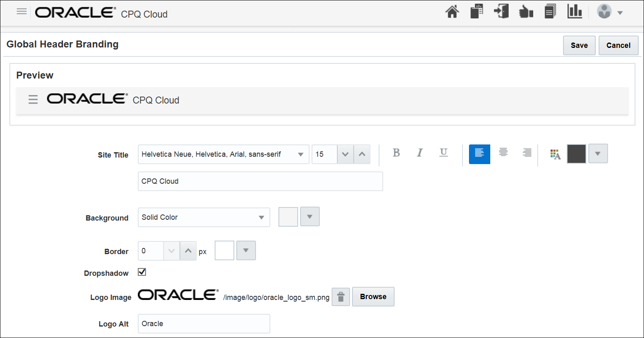Open reports via bar chart icon
The image size is (644, 338).
(x=574, y=11)
